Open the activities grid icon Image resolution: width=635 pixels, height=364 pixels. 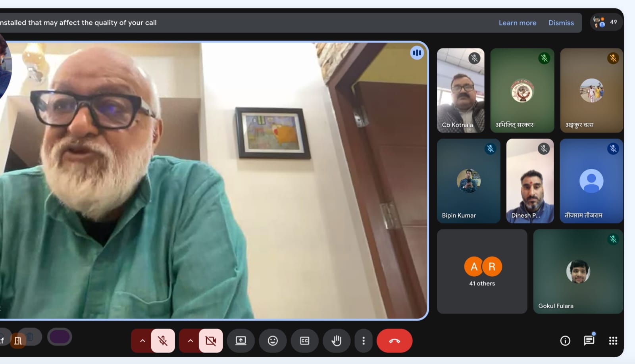pos(613,341)
